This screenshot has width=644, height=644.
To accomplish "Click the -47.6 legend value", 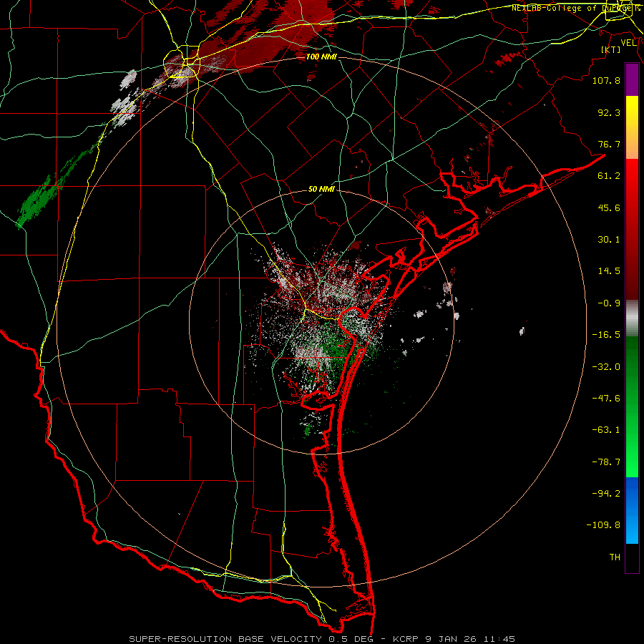I will pyautogui.click(x=606, y=399).
